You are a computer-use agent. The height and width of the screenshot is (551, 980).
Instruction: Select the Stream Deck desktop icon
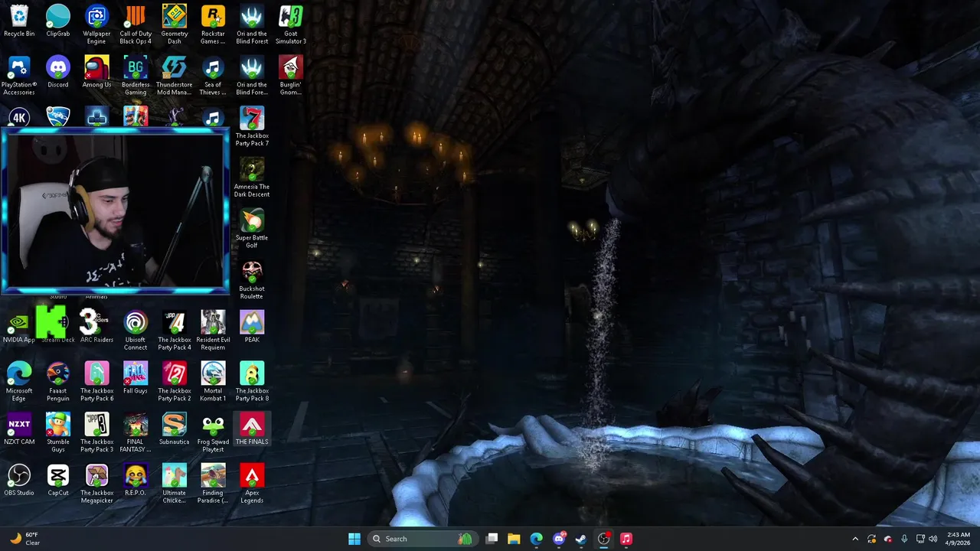(x=58, y=328)
